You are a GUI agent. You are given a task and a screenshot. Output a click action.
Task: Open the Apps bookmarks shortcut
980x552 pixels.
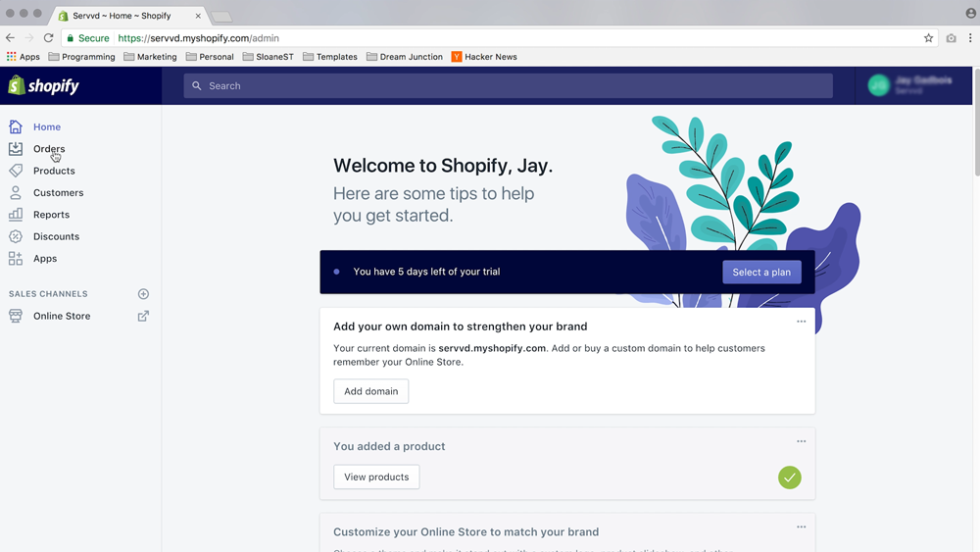(x=24, y=57)
